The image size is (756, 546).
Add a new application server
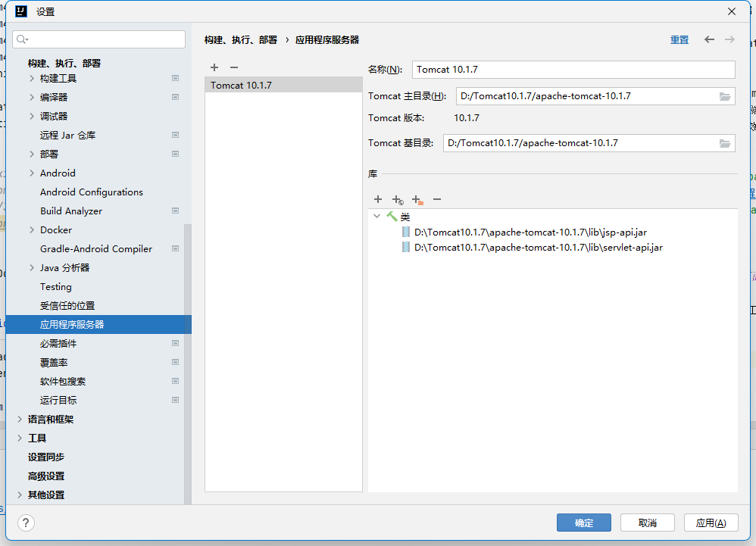click(214, 67)
